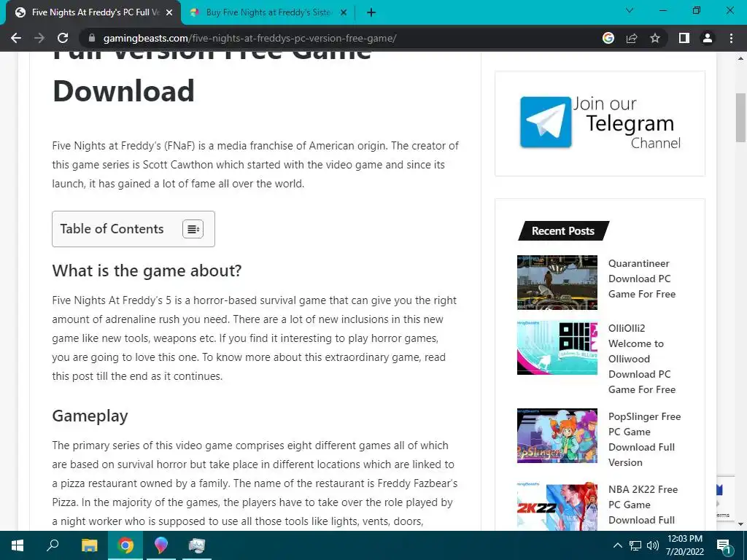Screen dimensions: 747x560
Task: Click the Telegram paper plane logo
Action: 546,122
